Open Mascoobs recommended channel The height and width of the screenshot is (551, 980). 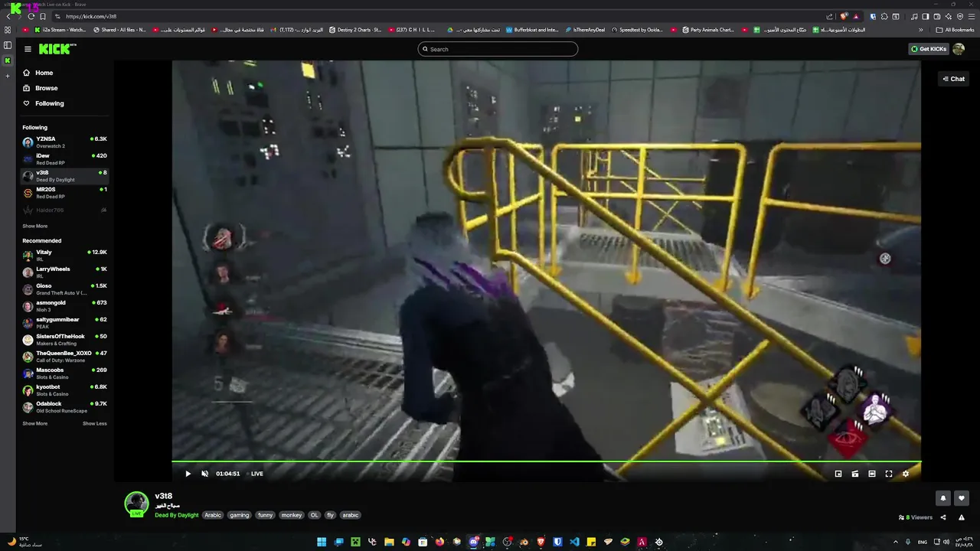[x=64, y=373]
